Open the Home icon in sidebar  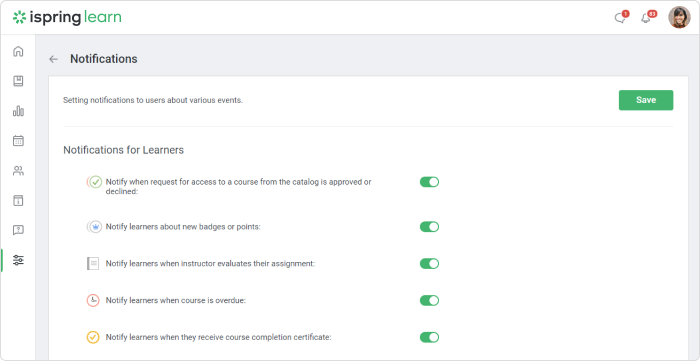(18, 51)
